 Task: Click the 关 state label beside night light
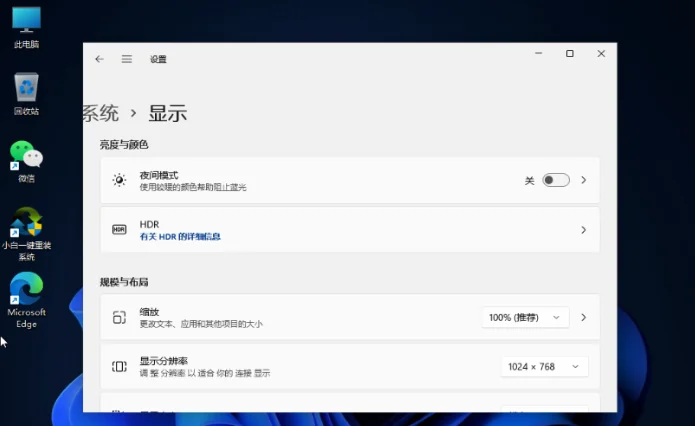(529, 180)
